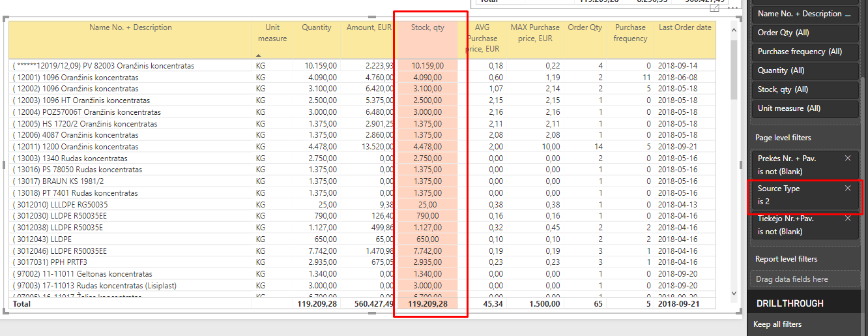The image size is (868, 336).
Task: Click last order date 2018-09-14
Action: [678, 66]
